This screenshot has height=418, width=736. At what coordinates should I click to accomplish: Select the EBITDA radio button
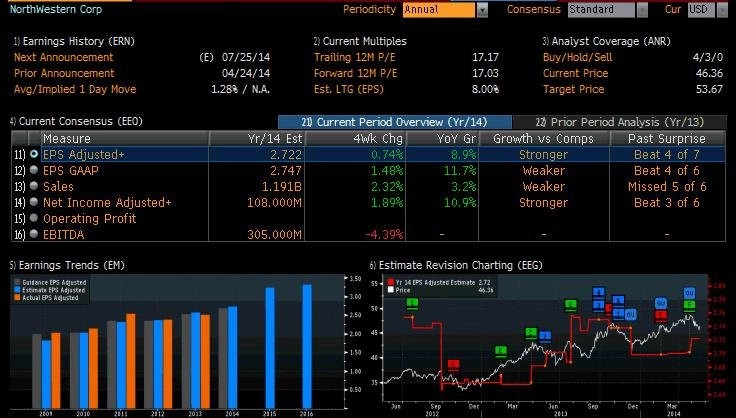(x=34, y=234)
